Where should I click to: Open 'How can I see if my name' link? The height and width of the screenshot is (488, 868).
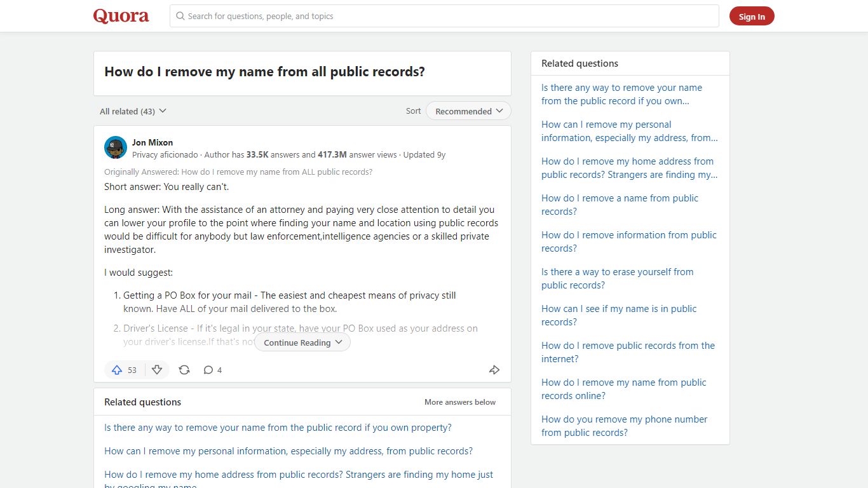pyautogui.click(x=619, y=315)
